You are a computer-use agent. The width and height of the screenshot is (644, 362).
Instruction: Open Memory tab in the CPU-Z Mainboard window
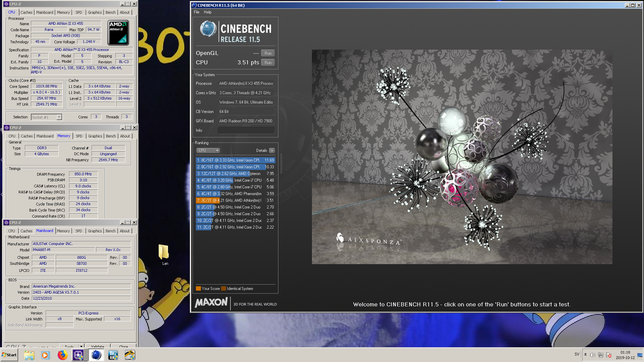[x=63, y=231]
